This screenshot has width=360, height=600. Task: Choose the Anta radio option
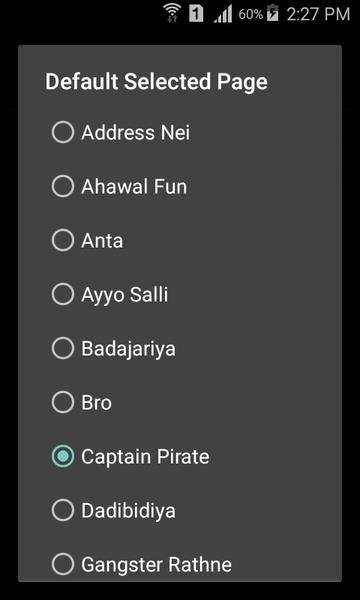63,240
